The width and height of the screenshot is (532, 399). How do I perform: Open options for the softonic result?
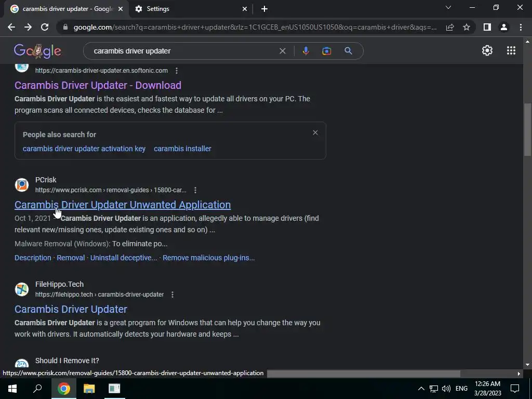point(177,71)
